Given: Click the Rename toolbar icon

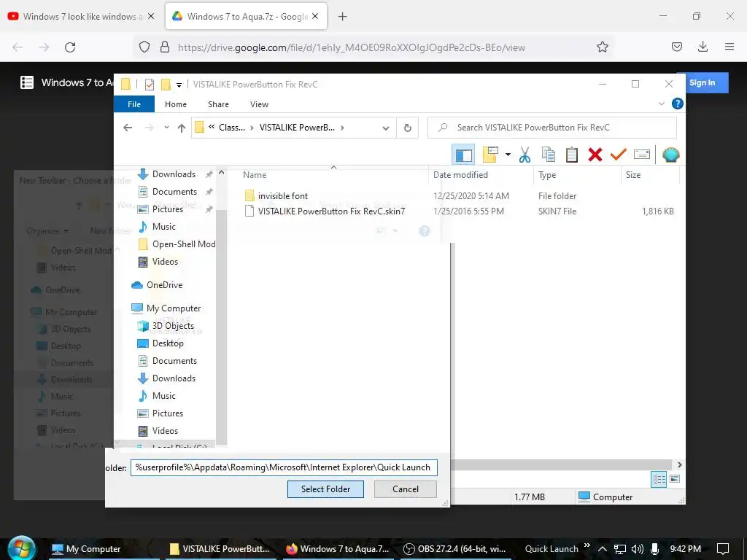Looking at the screenshot, I should point(642,155).
